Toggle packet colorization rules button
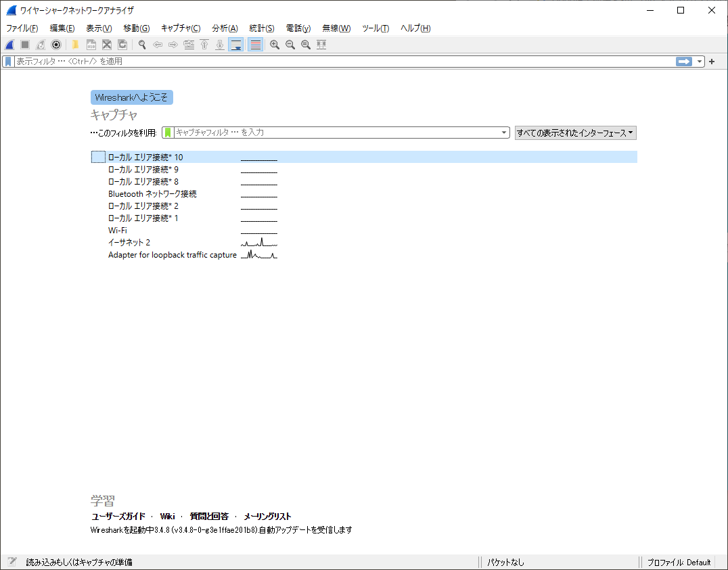Viewport: 728px width, 570px height. (x=255, y=45)
